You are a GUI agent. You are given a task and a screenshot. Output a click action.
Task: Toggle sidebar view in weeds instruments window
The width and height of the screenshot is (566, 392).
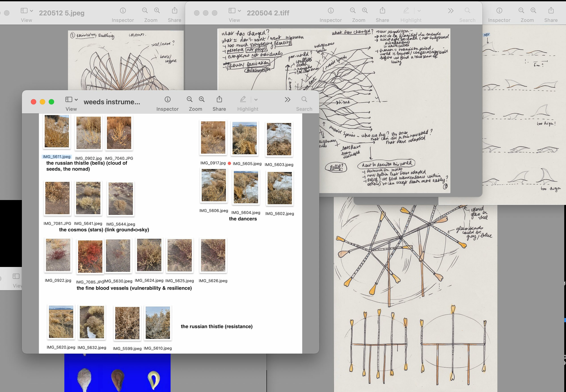point(69,100)
